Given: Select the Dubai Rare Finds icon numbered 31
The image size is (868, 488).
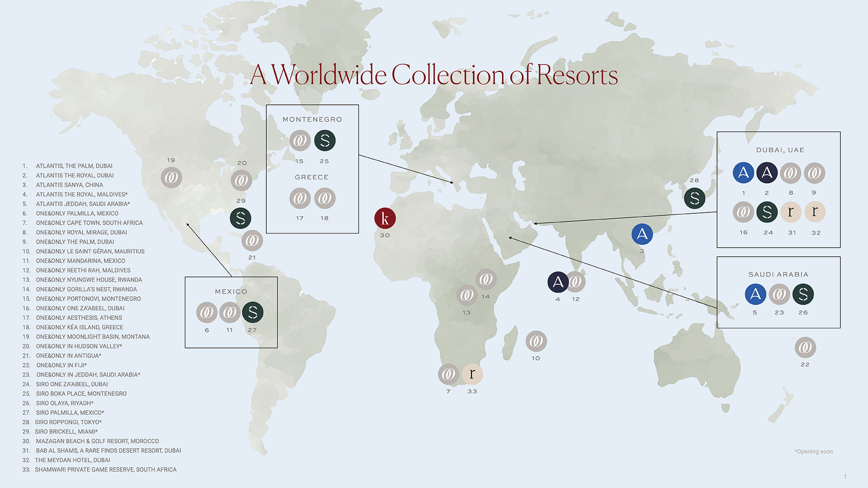Looking at the screenshot, I should coord(791,212).
